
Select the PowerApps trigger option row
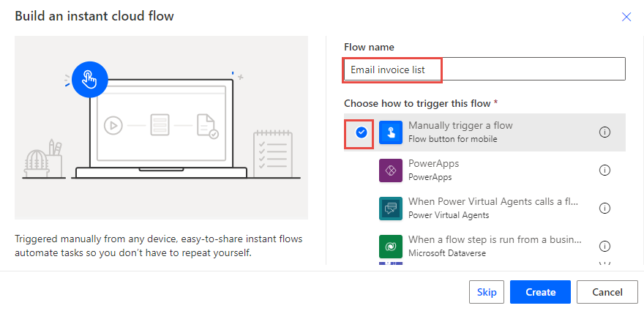484,170
